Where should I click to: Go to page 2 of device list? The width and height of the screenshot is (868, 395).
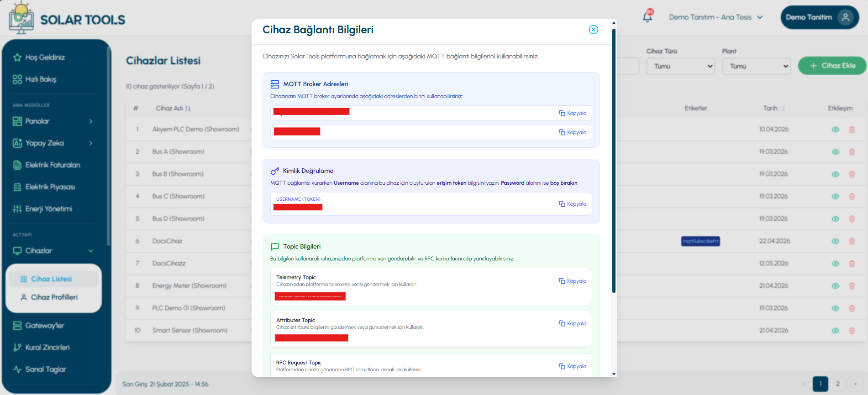click(837, 384)
